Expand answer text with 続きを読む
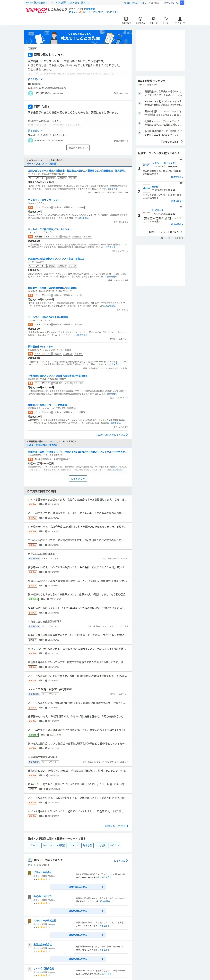210x980 pixels. click(35, 131)
